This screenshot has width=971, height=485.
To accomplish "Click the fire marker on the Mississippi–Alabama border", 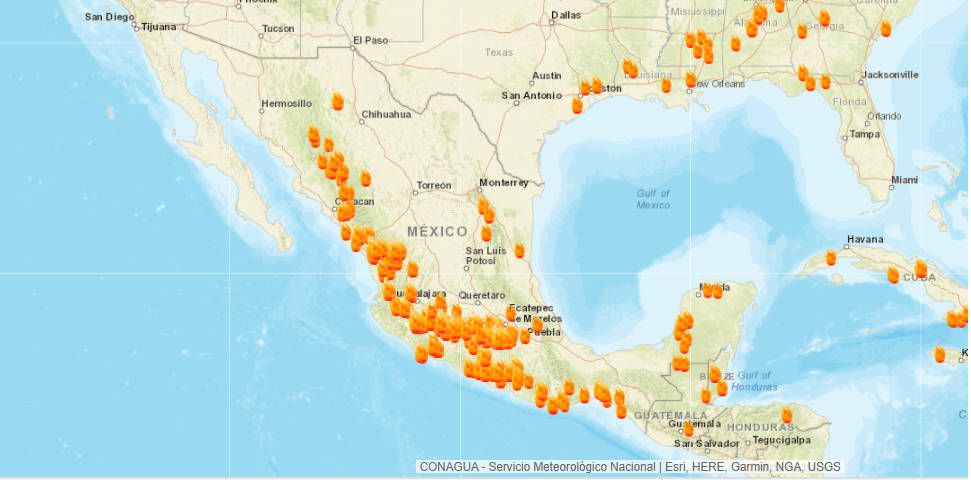I will (735, 43).
